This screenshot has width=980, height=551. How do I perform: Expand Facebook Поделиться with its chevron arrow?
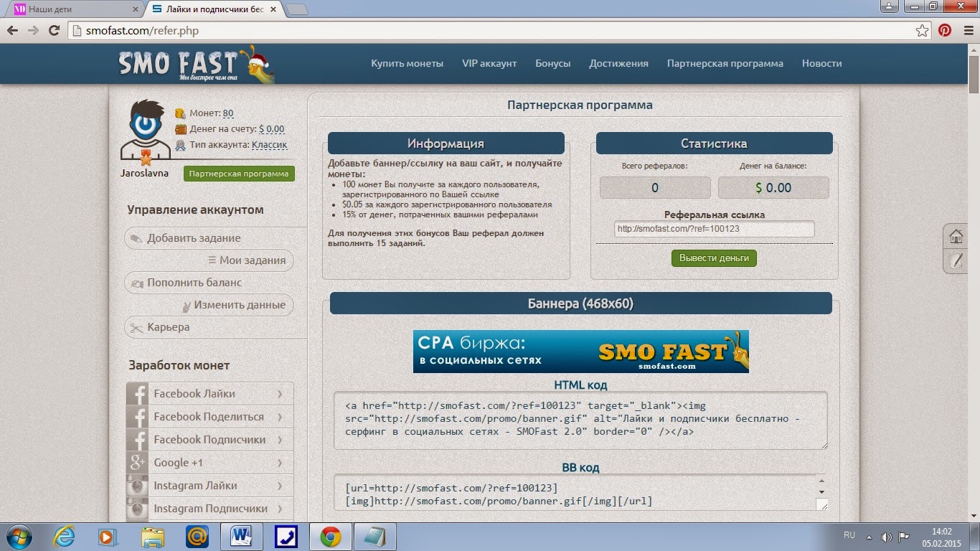(280, 417)
